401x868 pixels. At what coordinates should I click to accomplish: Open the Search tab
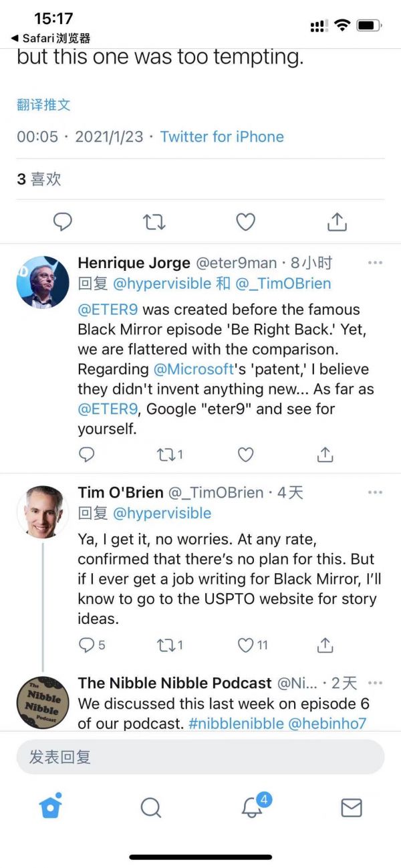click(x=151, y=807)
